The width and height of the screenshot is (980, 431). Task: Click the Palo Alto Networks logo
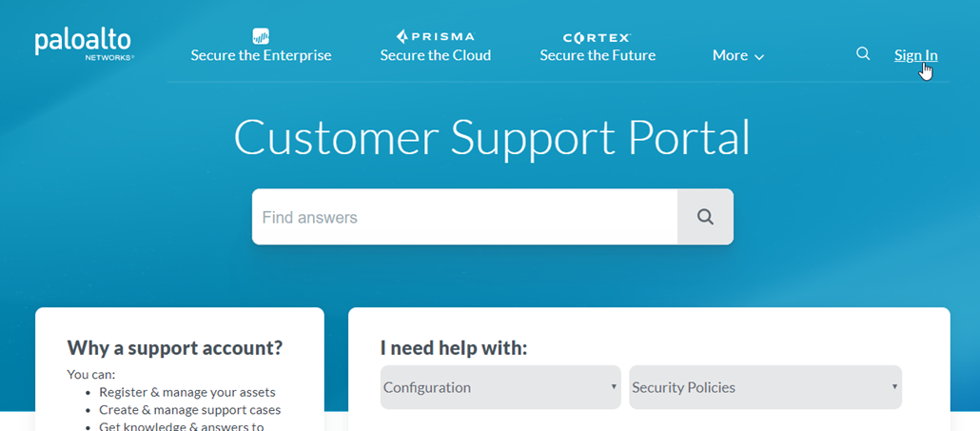(x=84, y=44)
